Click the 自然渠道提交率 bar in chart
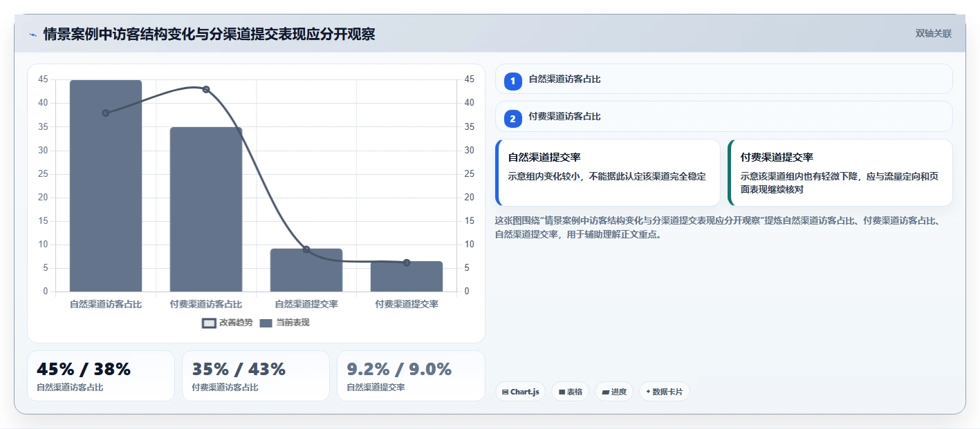The width and height of the screenshot is (980, 429). tap(306, 270)
